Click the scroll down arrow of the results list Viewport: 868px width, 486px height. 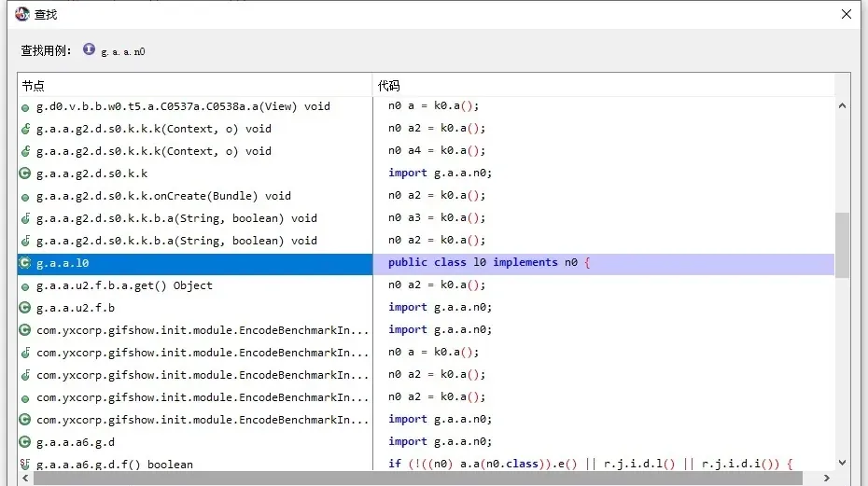point(842,463)
